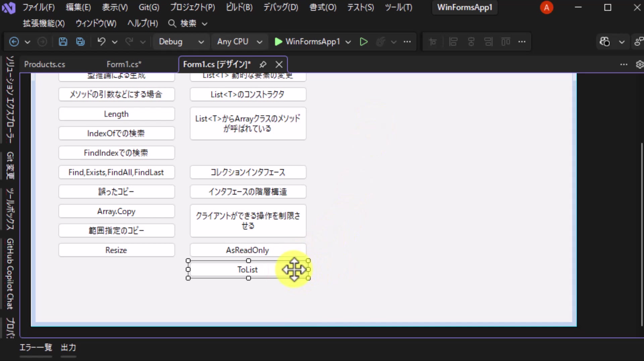Click the Save All icon
The image size is (644, 361).
80,42
